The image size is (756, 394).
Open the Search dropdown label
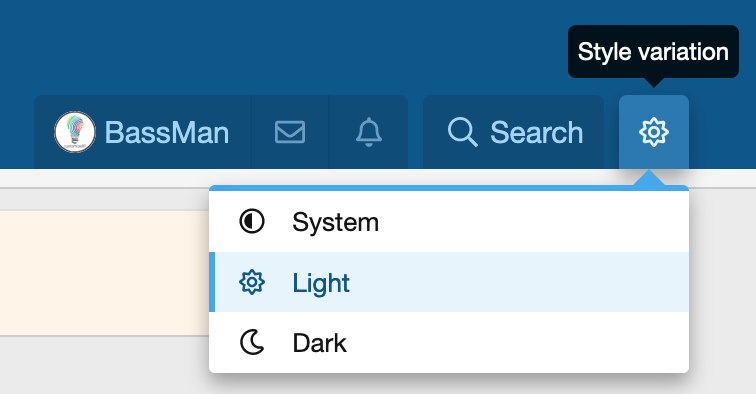point(513,132)
